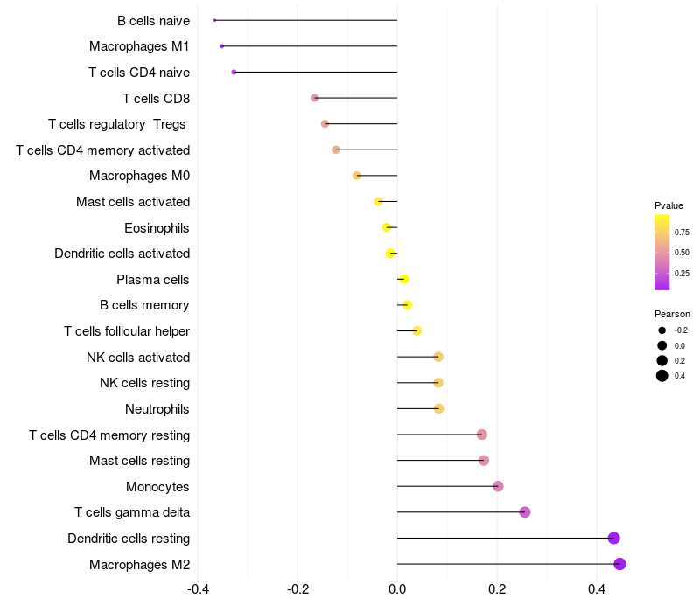This screenshot has height=612, width=700.
Task: Click the 0.0 x-axis tick label
Action: 397,589
